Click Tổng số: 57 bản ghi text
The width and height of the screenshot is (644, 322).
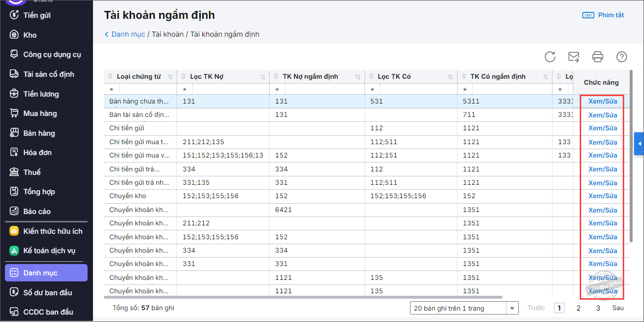pyautogui.click(x=143, y=308)
